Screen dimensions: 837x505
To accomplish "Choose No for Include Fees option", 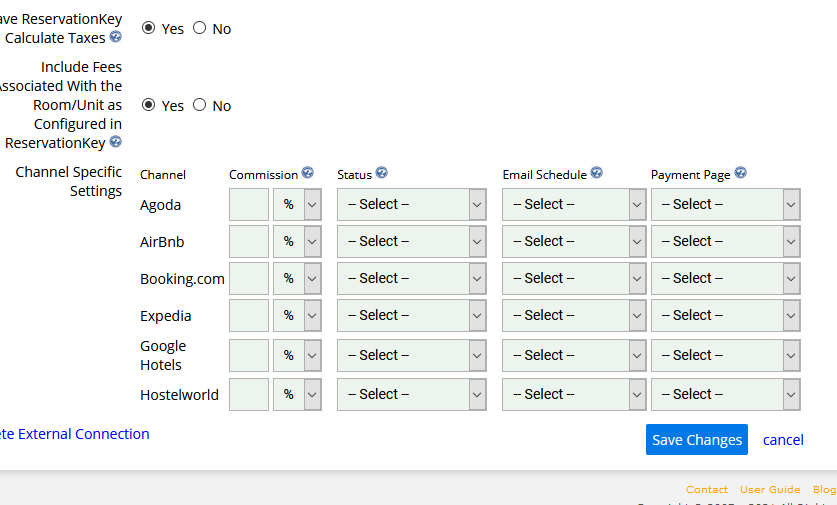I will click(x=199, y=105).
